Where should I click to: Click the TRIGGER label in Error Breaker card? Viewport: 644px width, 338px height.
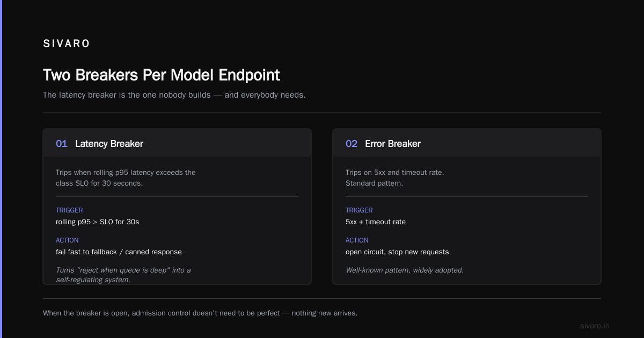359,210
